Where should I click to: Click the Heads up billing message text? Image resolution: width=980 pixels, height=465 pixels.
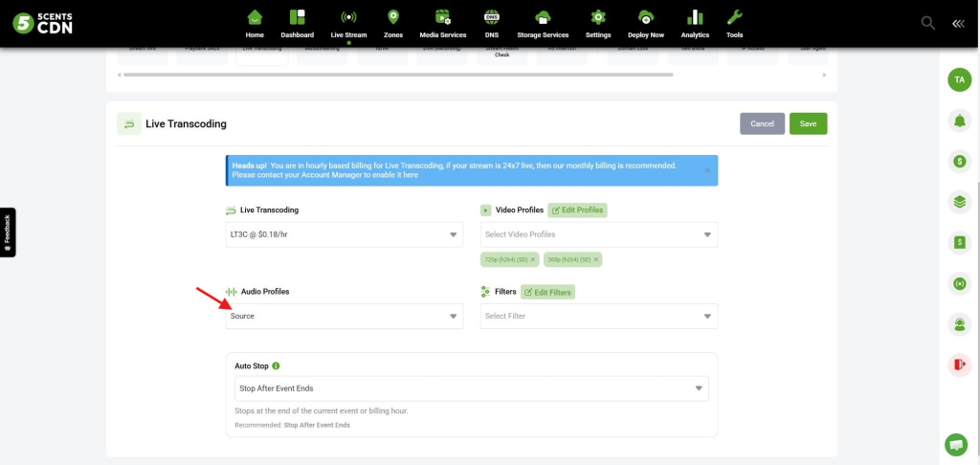click(x=455, y=170)
